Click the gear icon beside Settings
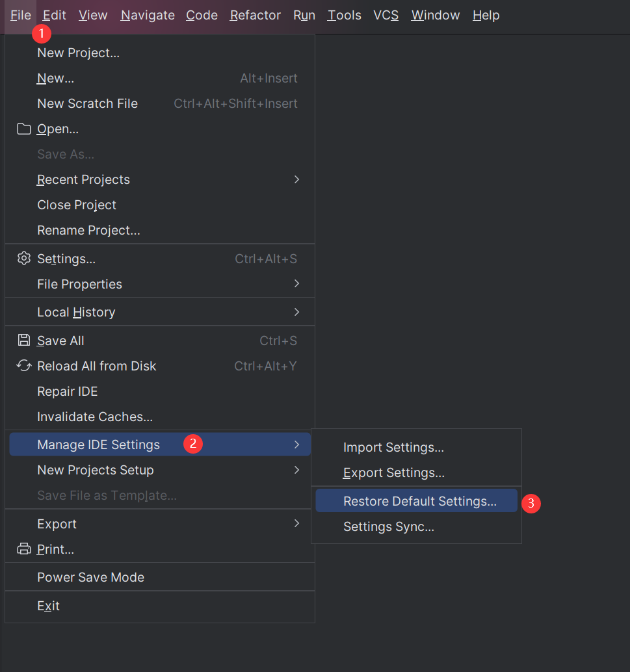The width and height of the screenshot is (630, 672). (24, 259)
